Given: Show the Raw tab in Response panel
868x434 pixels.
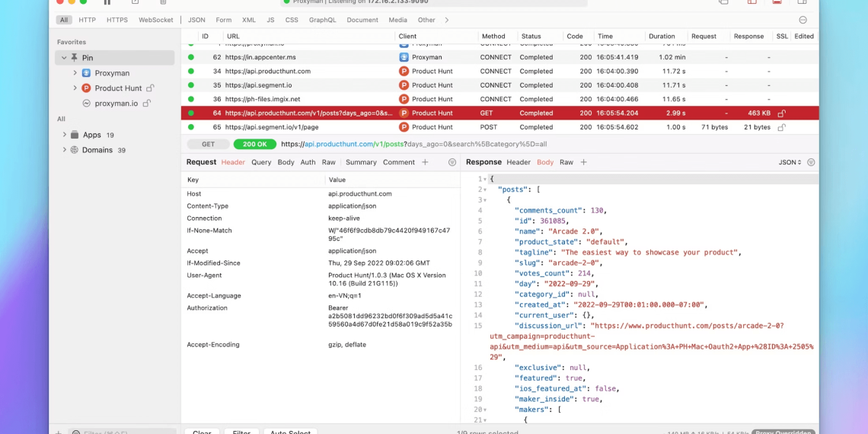Looking at the screenshot, I should click(x=566, y=162).
